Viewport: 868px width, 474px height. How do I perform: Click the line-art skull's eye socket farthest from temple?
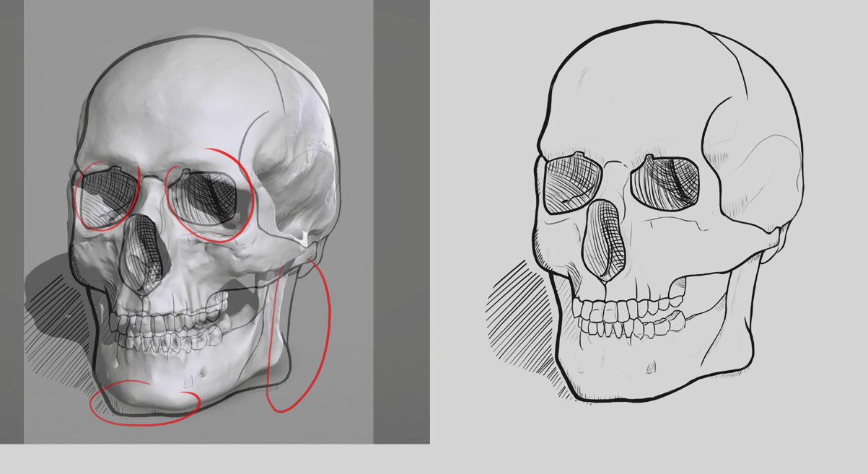[x=572, y=185]
